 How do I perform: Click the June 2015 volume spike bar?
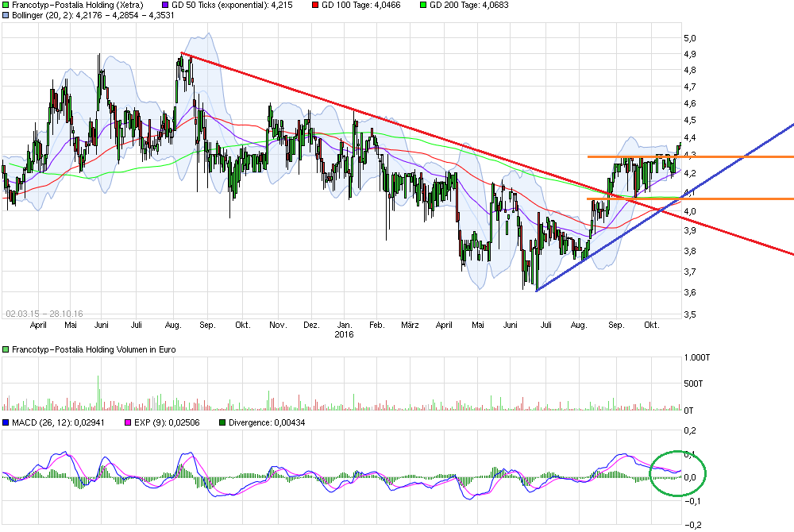pos(98,392)
